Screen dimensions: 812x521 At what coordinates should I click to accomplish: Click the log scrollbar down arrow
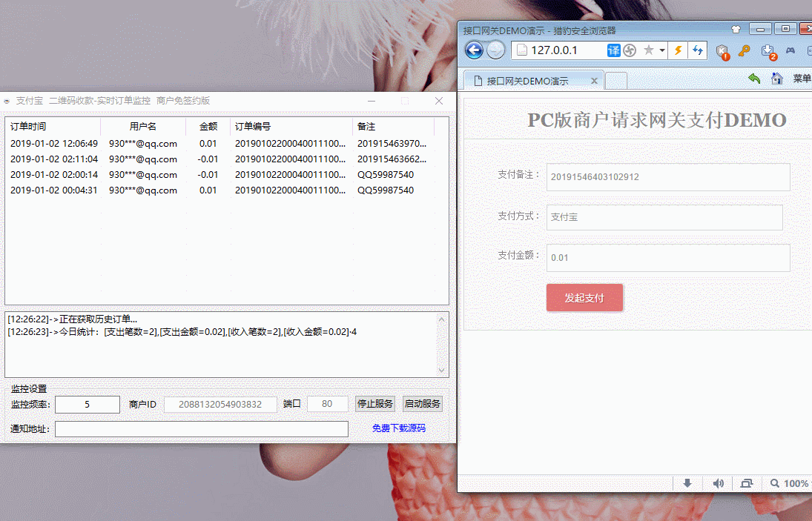point(442,370)
